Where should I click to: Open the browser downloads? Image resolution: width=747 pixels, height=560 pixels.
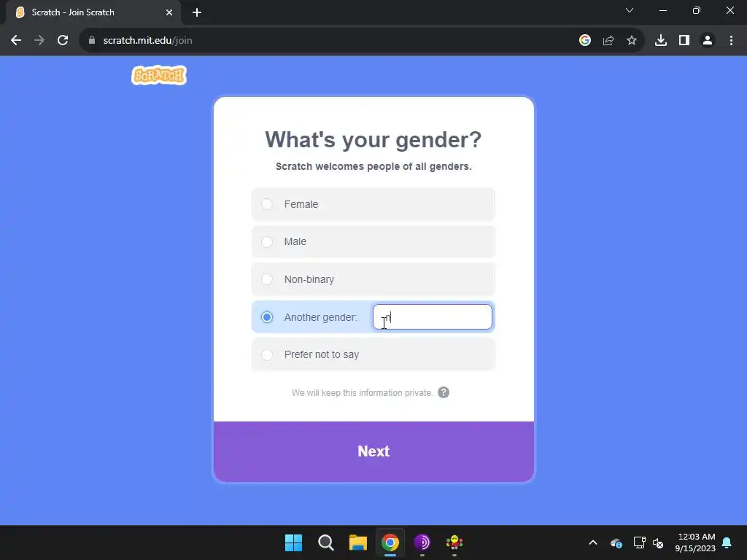[x=661, y=41]
